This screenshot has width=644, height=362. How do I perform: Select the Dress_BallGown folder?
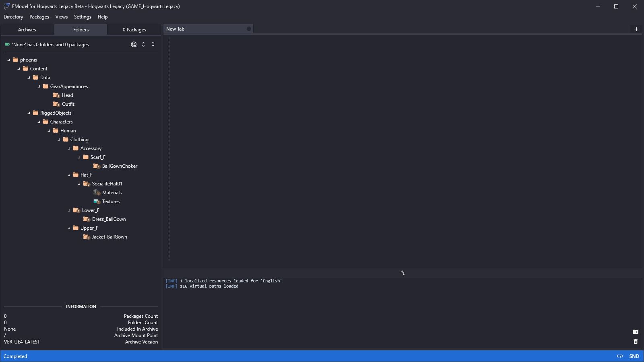(x=109, y=219)
